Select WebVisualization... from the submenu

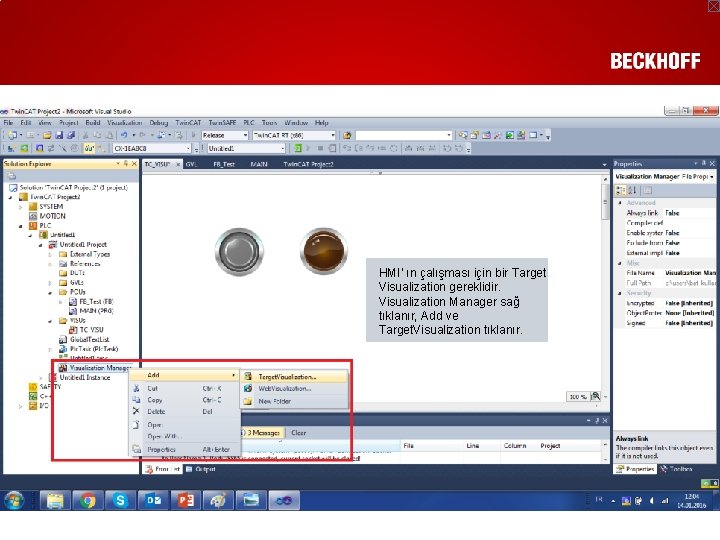point(294,388)
